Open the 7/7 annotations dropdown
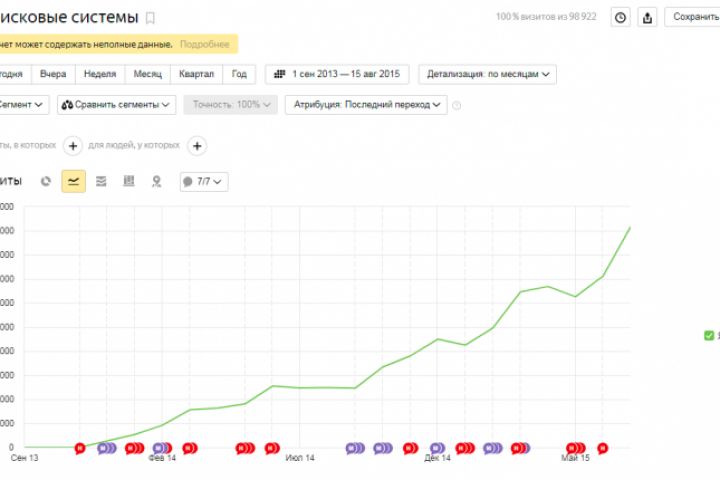The width and height of the screenshot is (720, 480). [204, 182]
